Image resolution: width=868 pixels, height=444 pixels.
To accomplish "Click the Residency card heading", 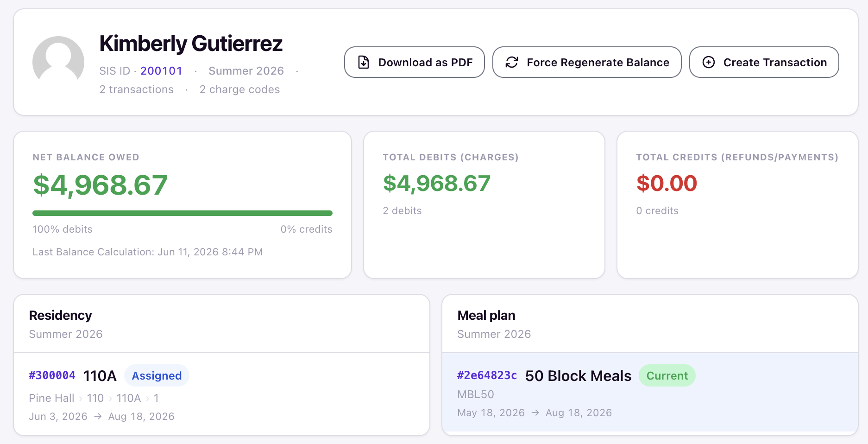I will click(x=60, y=315).
